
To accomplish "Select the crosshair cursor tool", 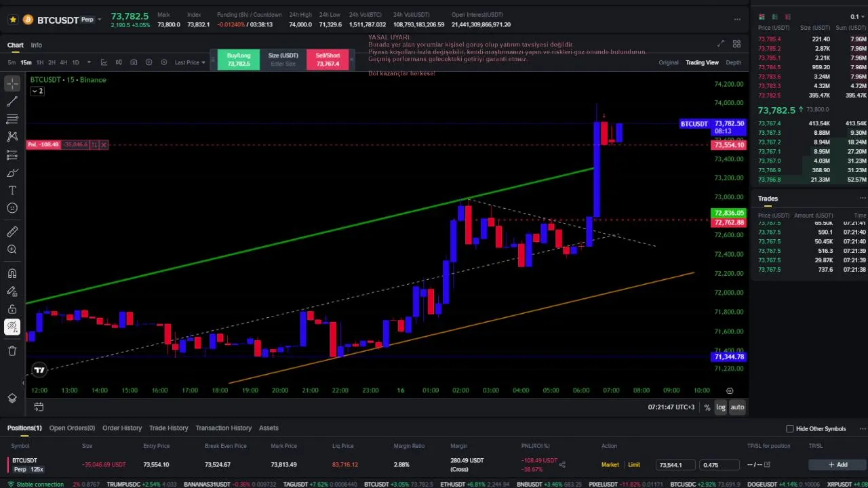I will tap(12, 83).
